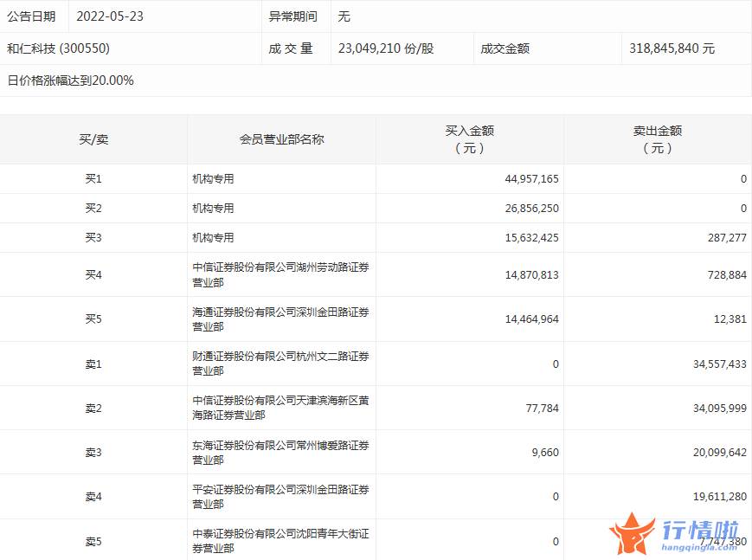Click the 会员营业部名称 column header
The image size is (752, 560).
(281, 139)
